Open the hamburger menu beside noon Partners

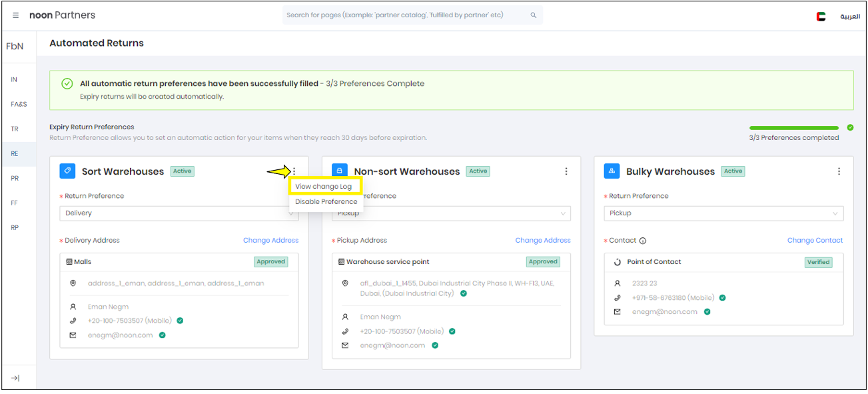coord(16,15)
